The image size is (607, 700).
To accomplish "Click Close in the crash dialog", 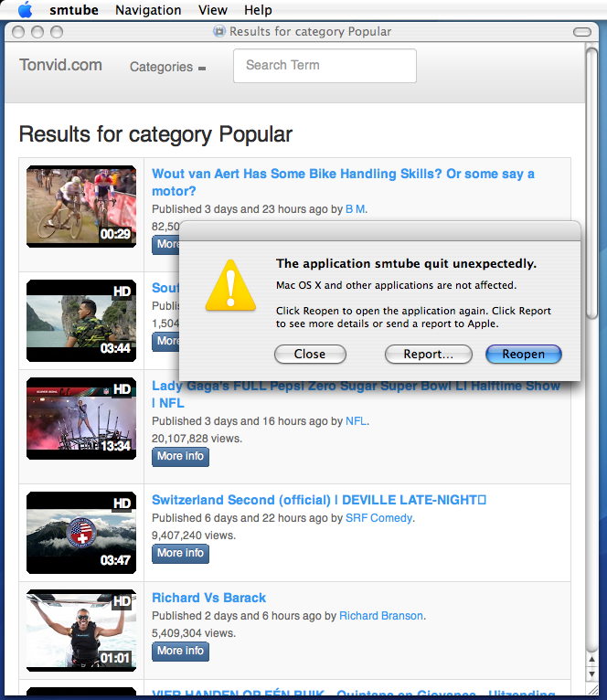I will coord(310,354).
